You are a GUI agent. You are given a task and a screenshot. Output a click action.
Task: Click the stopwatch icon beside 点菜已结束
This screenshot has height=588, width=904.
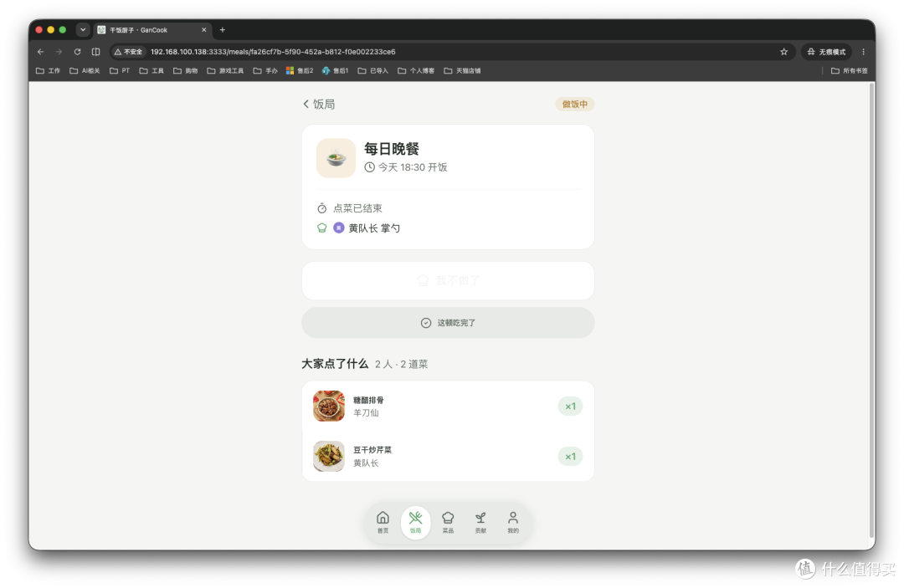(x=321, y=208)
